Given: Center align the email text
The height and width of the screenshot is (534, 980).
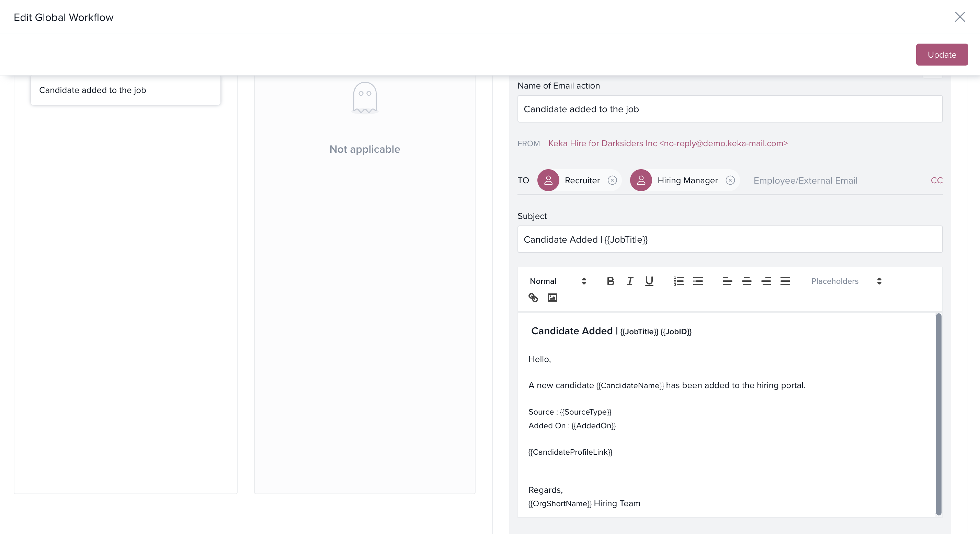Looking at the screenshot, I should click(747, 281).
